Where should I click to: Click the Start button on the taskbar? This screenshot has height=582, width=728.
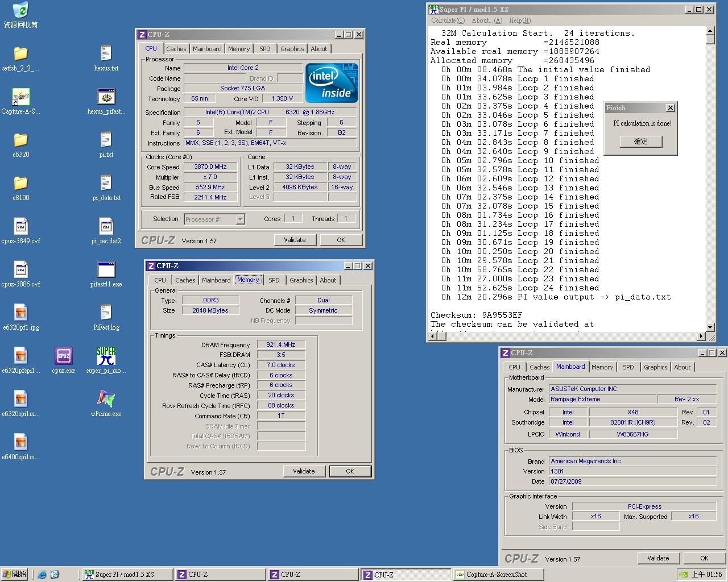(x=15, y=575)
